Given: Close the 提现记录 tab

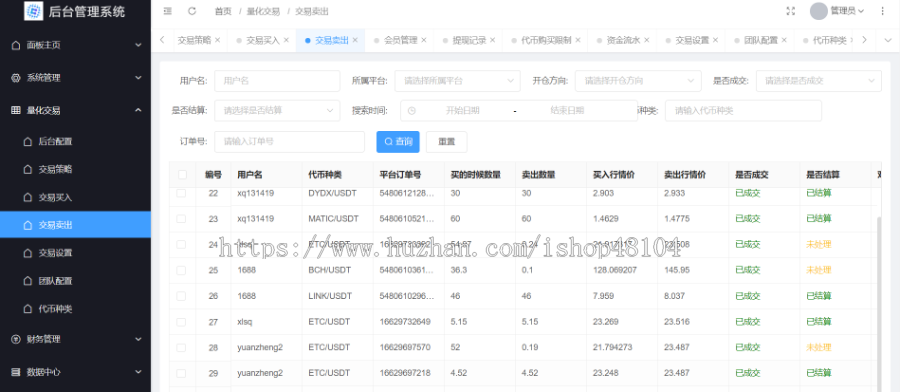Looking at the screenshot, I should coord(492,40).
